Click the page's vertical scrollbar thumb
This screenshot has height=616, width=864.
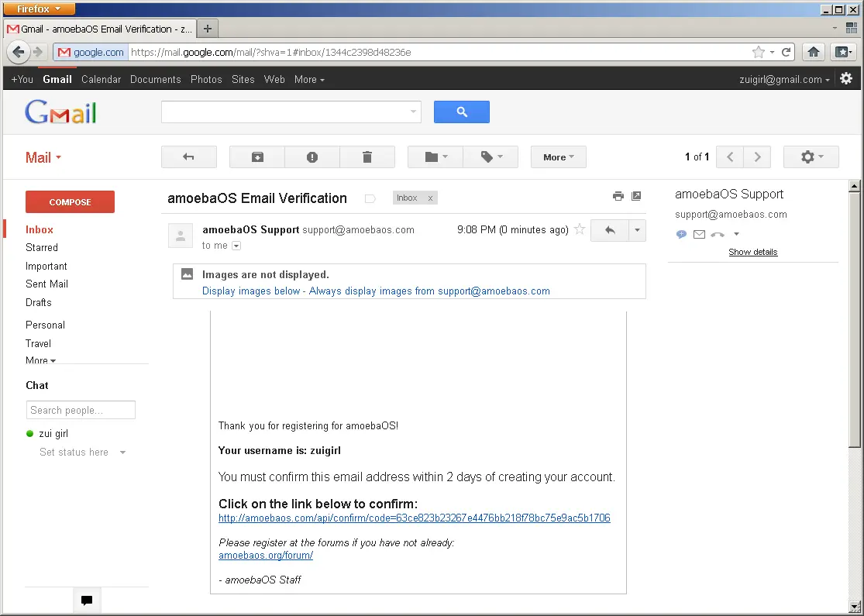click(854, 319)
